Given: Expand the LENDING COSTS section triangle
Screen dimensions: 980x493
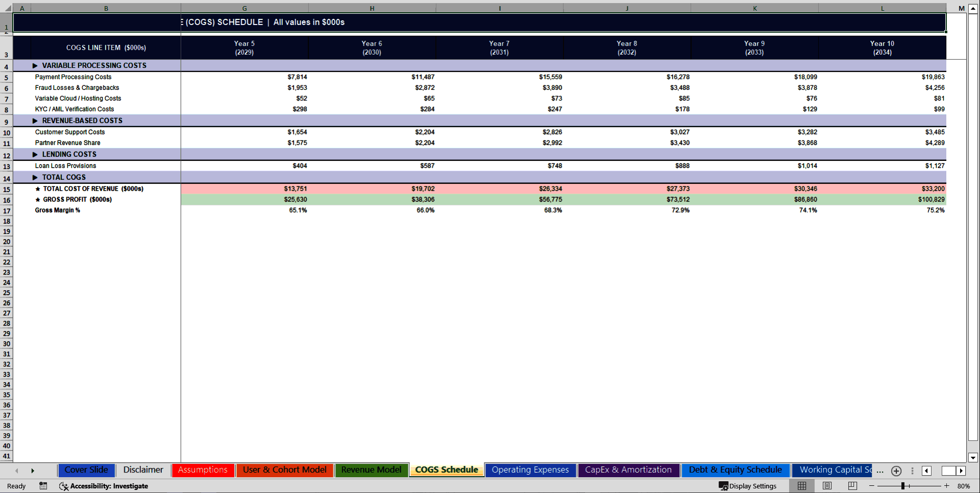Looking at the screenshot, I should click(35, 154).
